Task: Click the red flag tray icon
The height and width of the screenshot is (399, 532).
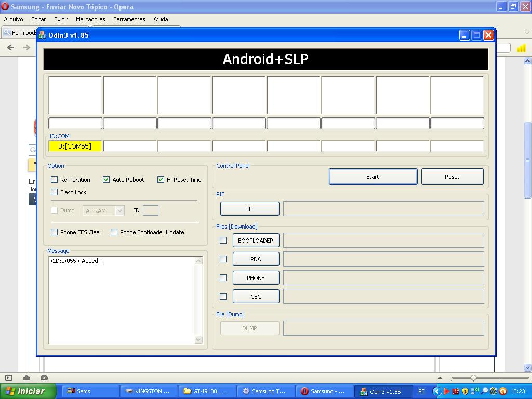Action: [x=446, y=391]
